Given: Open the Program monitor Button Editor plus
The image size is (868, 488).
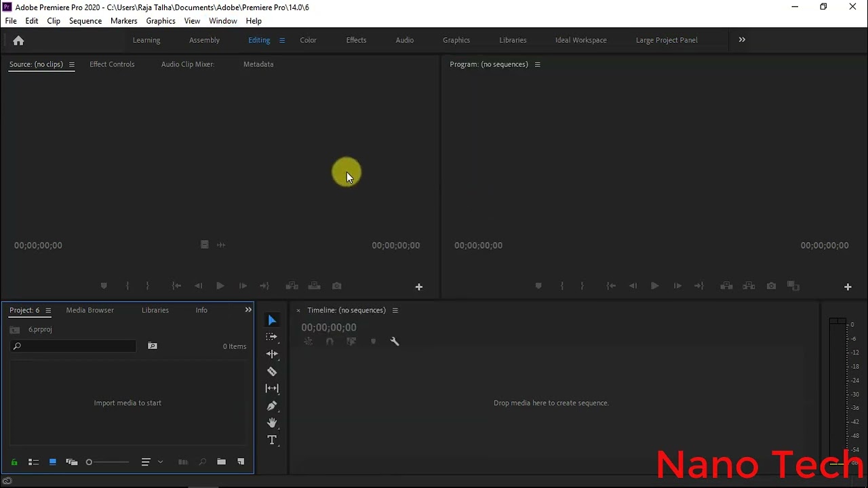Looking at the screenshot, I should 848,287.
